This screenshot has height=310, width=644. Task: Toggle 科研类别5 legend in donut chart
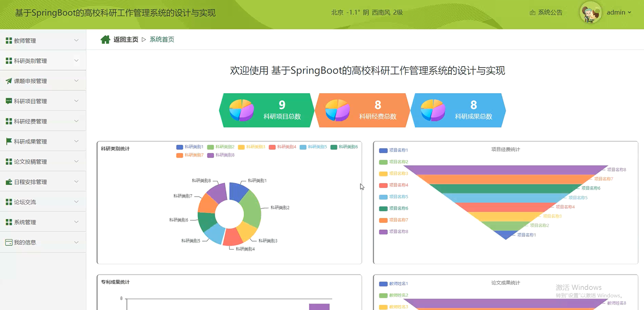click(x=313, y=147)
